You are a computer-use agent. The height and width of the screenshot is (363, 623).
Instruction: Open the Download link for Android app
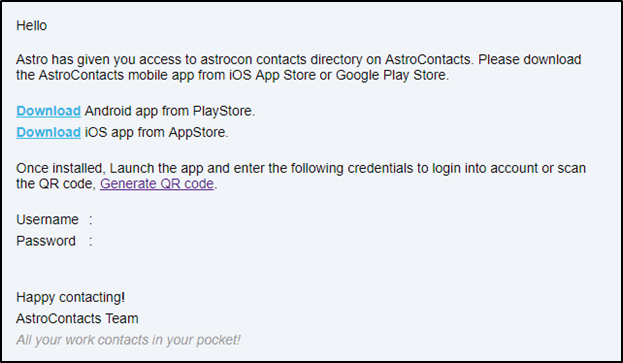(x=48, y=111)
